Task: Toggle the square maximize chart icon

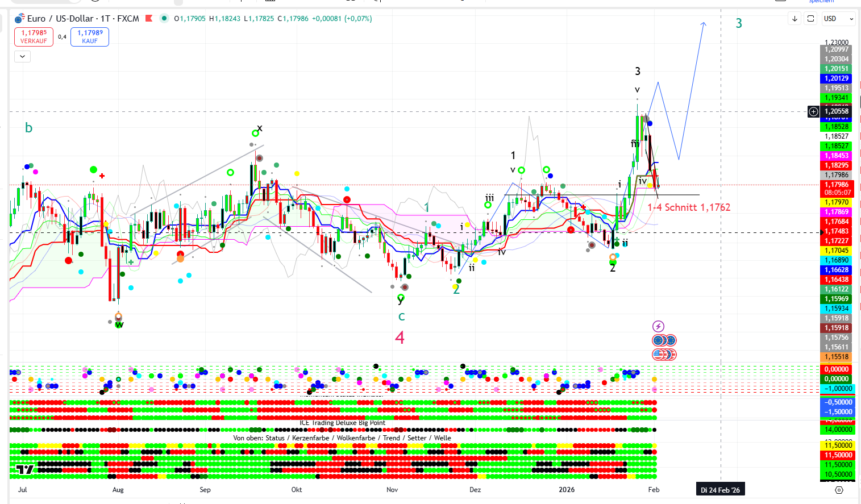Action: point(811,19)
